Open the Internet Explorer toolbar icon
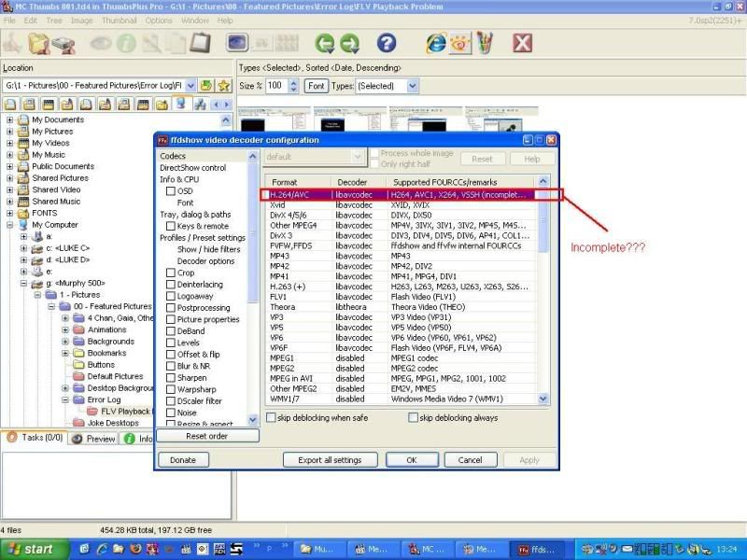747x560 pixels. (436, 43)
